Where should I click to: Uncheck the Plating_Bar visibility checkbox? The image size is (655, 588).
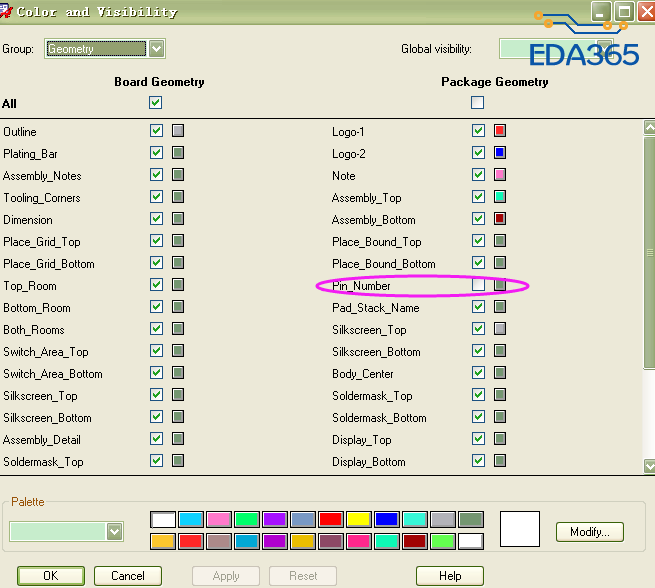[157, 153]
